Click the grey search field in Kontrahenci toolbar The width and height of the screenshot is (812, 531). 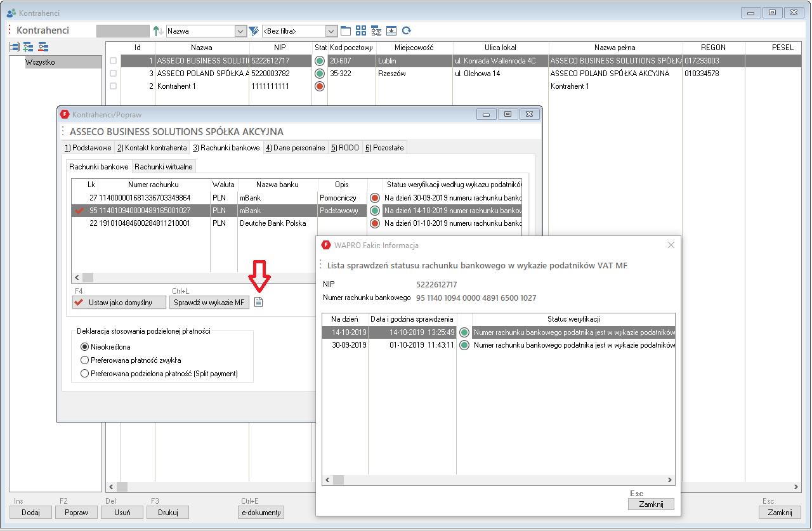click(x=122, y=30)
